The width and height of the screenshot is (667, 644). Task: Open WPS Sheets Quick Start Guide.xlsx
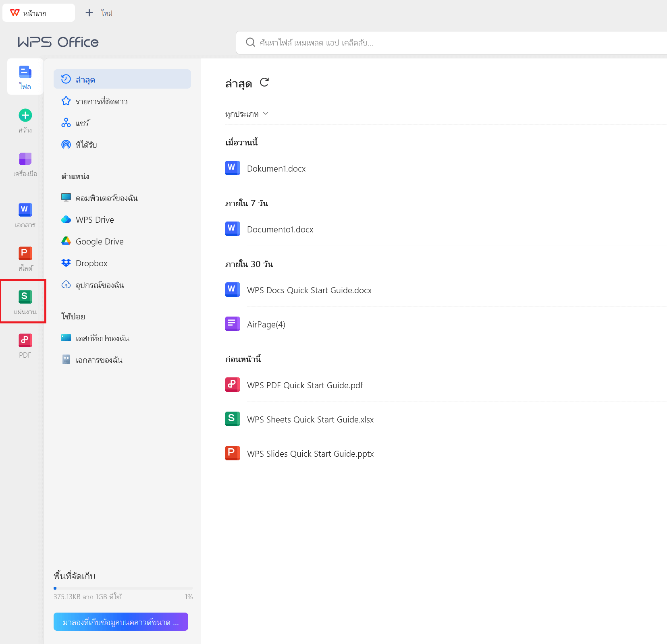pos(310,419)
